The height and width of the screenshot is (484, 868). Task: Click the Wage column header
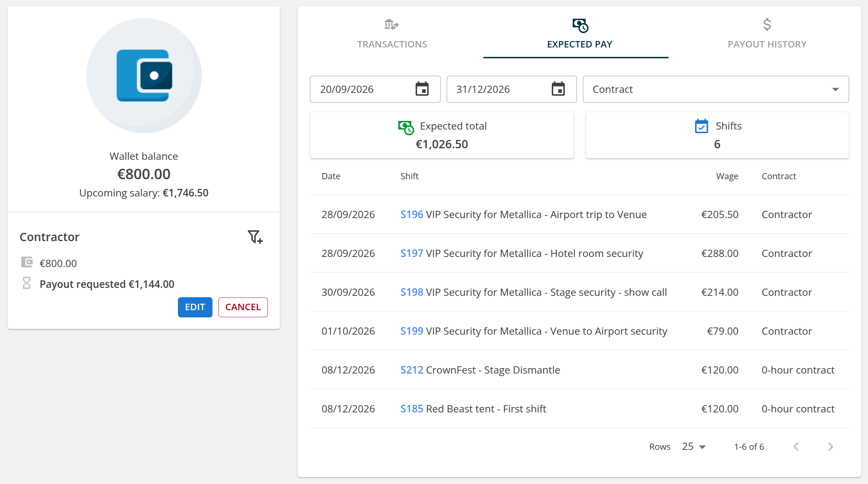pyautogui.click(x=727, y=176)
